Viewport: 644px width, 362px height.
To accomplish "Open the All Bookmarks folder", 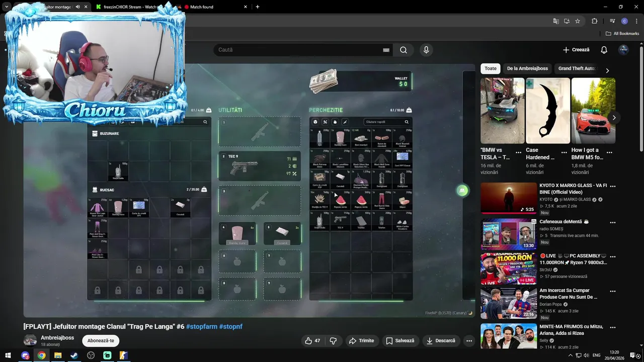I will (622, 34).
